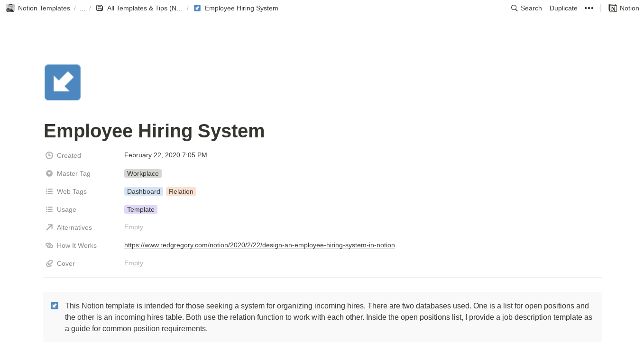Click the Usage property label

point(66,209)
